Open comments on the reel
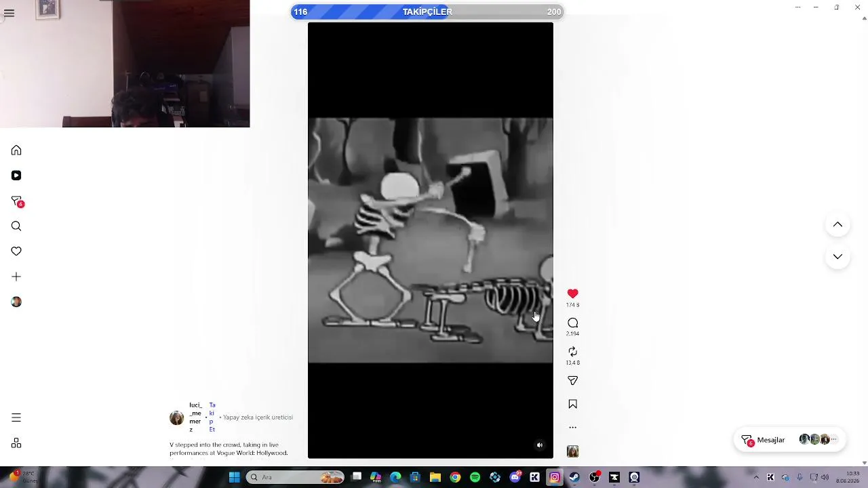This screenshot has width=868, height=488. click(572, 323)
